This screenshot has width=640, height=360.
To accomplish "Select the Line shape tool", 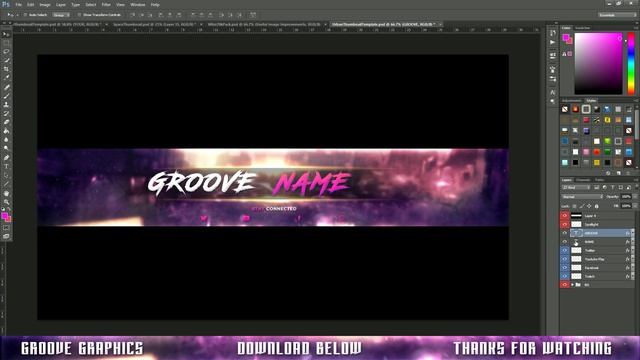I will pyautogui.click(x=6, y=184).
